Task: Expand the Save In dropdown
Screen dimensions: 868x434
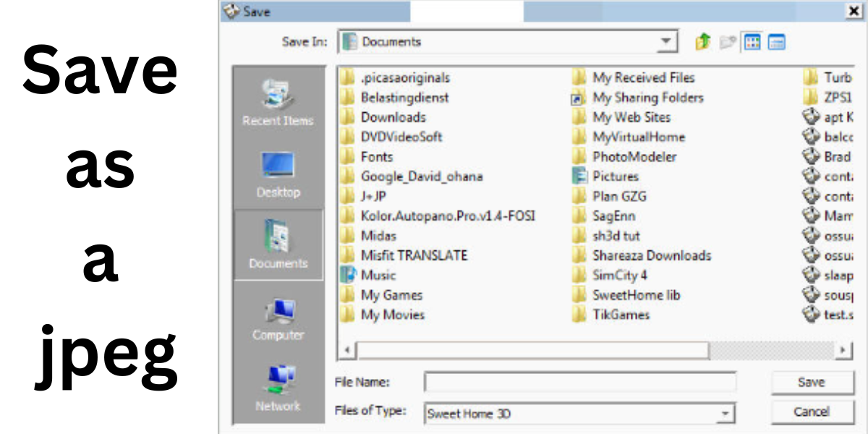Action: (665, 42)
